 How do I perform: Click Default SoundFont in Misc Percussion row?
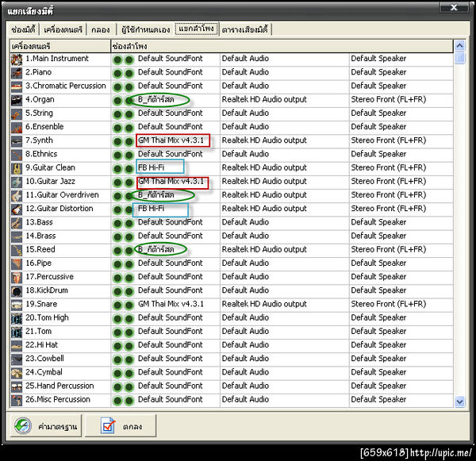(x=170, y=399)
